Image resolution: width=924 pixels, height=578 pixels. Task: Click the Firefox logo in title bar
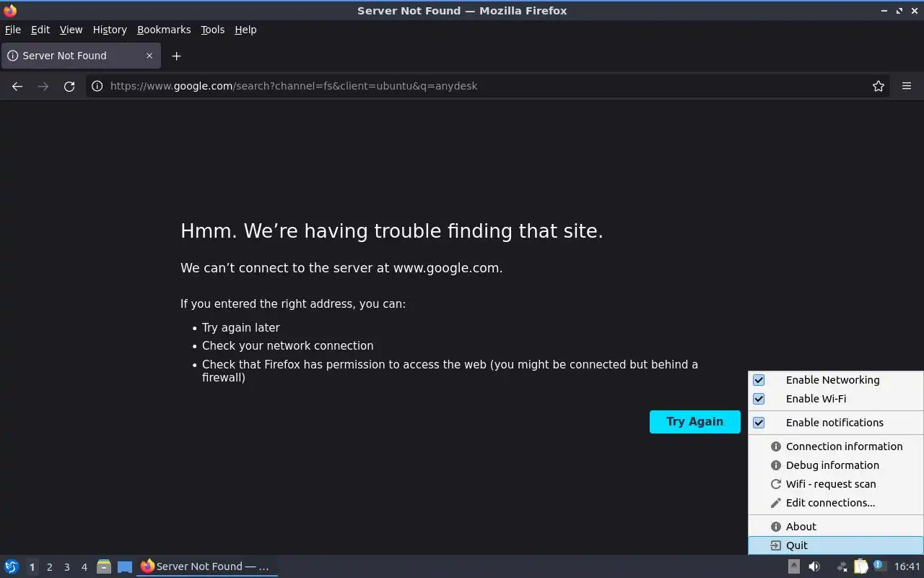(10, 11)
